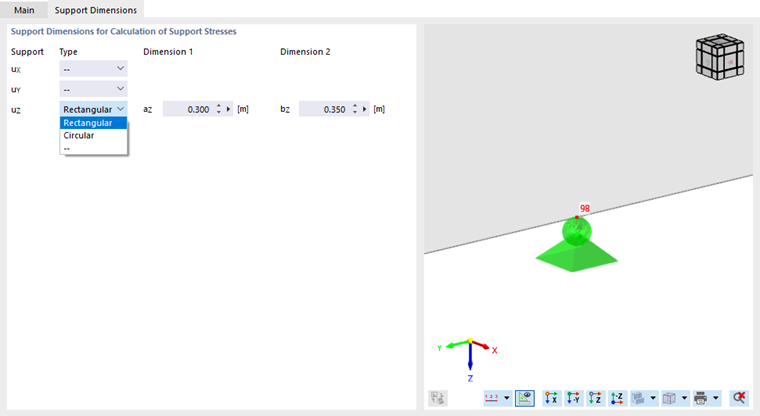Select the '--' option in the dropdown list
Image resolution: width=760 pixels, height=416 pixels.
[93, 148]
